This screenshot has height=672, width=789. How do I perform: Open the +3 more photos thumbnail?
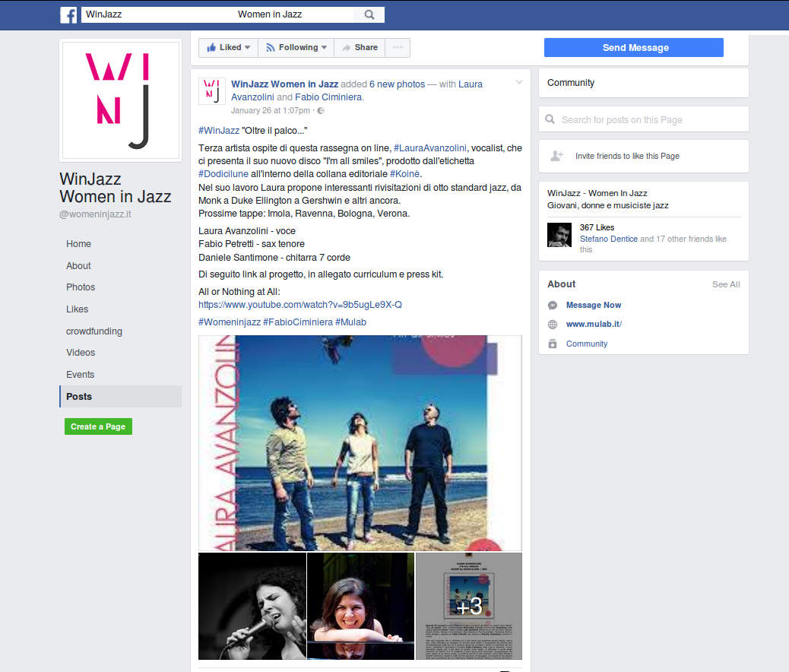469,606
